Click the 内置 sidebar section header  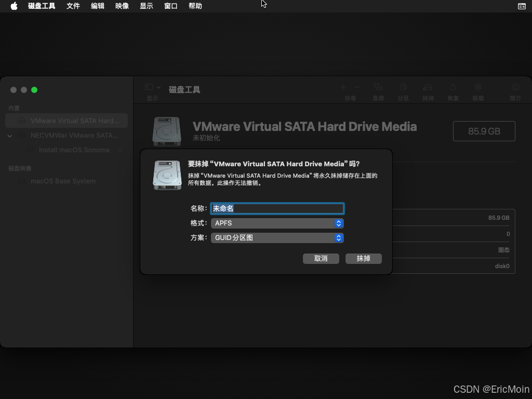(14, 108)
